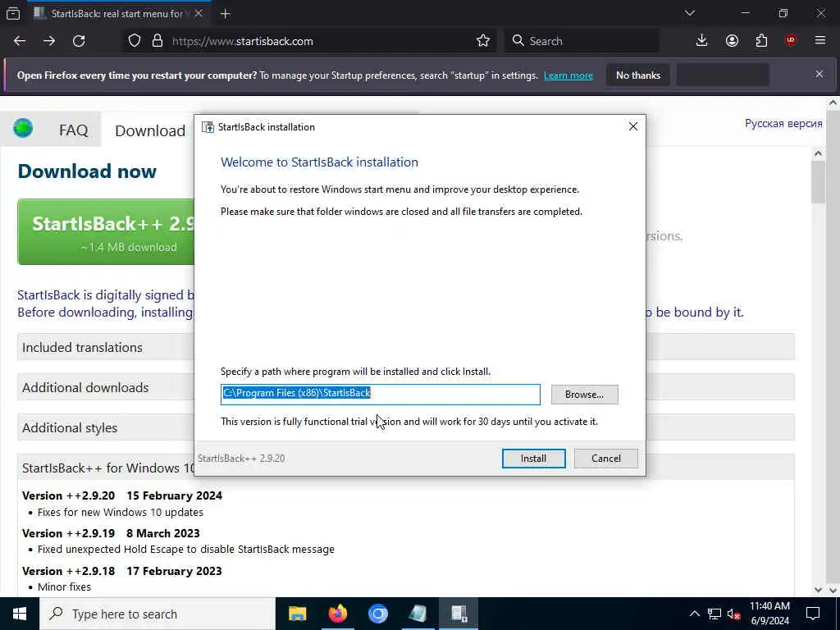Image resolution: width=840 pixels, height=630 pixels.
Task: Open Windows notification center icon
Action: (813, 614)
